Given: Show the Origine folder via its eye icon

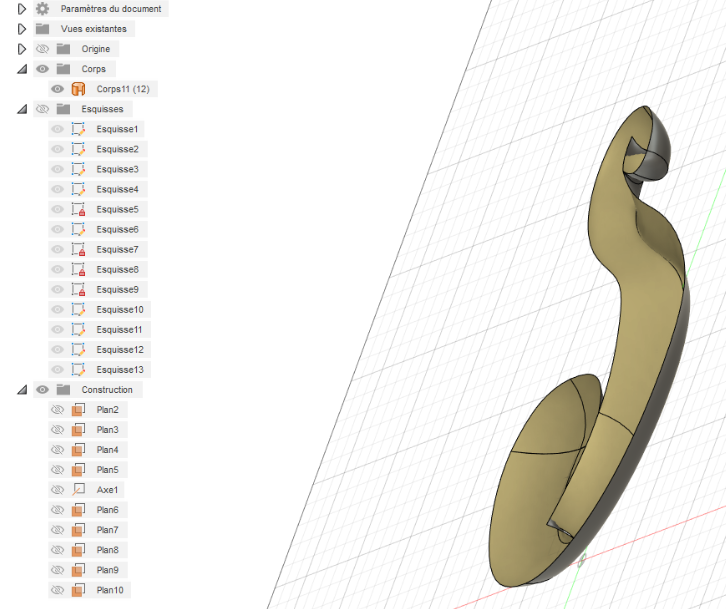Looking at the screenshot, I should [43, 49].
